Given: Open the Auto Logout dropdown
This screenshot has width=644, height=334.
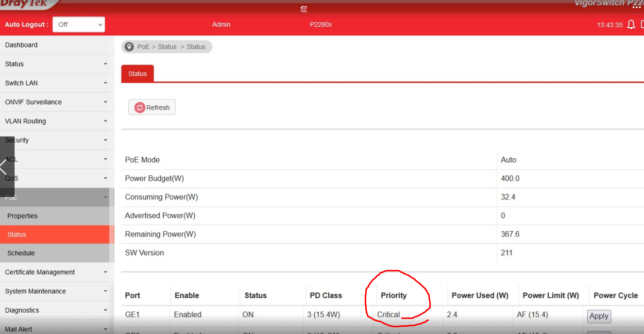Looking at the screenshot, I should click(79, 24).
